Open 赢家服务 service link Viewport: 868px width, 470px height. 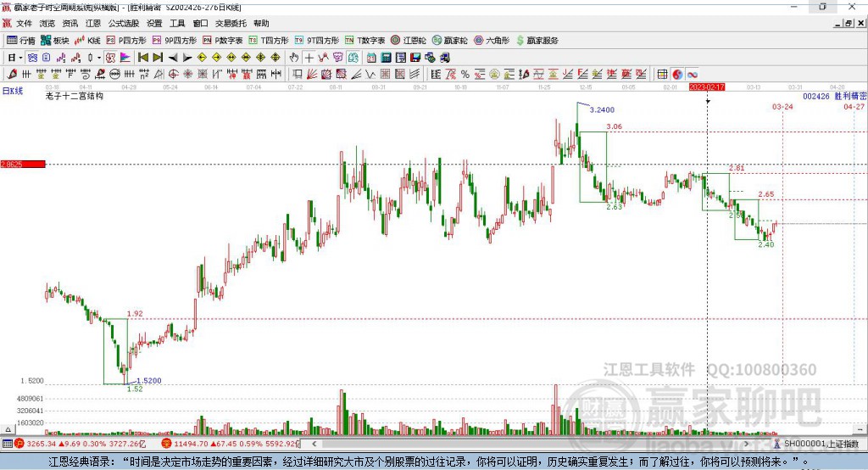537,41
